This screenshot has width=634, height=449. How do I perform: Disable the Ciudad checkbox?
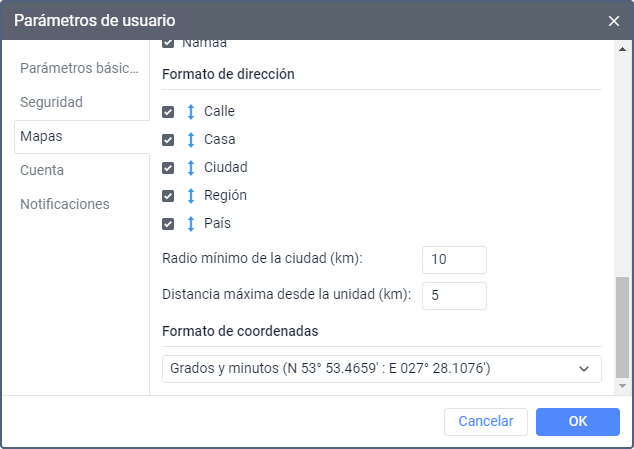click(x=168, y=168)
